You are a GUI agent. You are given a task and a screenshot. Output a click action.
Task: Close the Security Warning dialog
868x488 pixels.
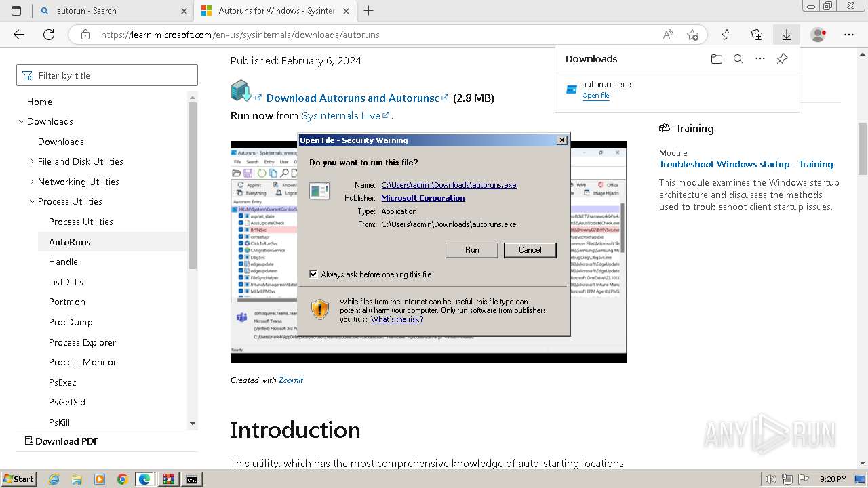tap(561, 140)
